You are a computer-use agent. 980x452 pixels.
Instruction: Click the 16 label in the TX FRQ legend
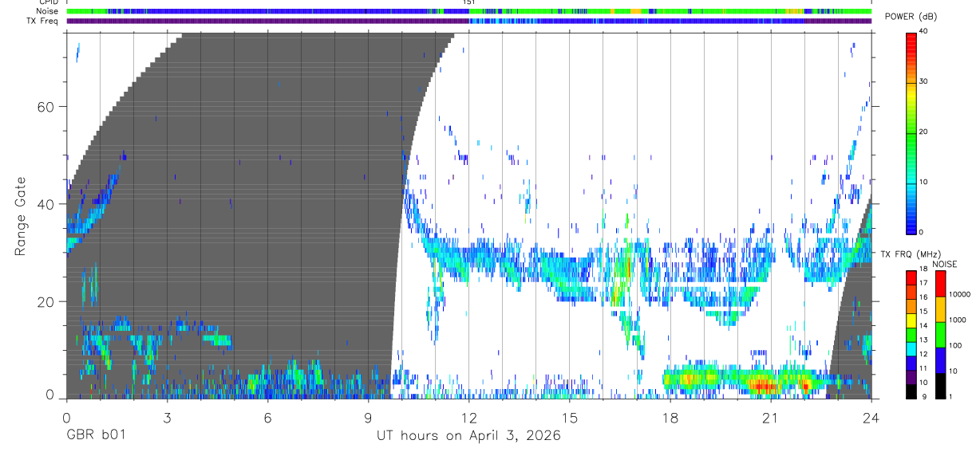tap(923, 297)
